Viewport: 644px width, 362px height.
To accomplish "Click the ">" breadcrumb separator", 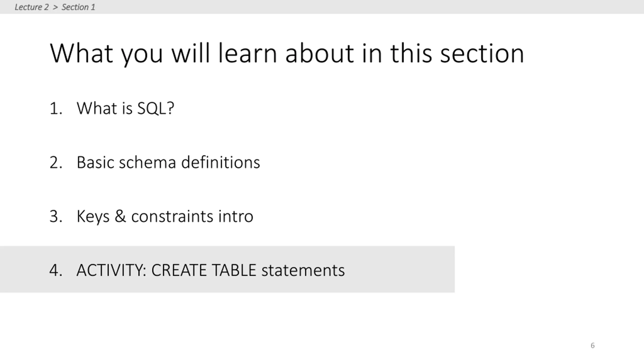I will (55, 7).
